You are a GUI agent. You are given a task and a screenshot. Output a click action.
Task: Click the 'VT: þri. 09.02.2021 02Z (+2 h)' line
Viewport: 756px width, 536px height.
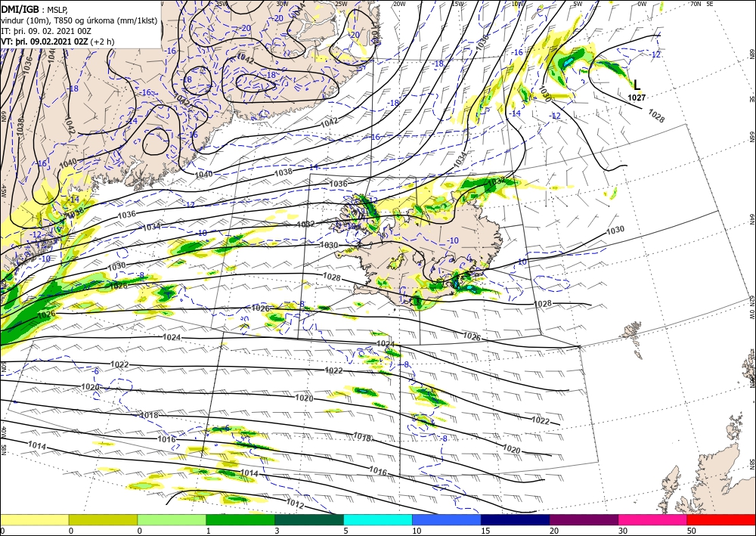pyautogui.click(x=58, y=42)
